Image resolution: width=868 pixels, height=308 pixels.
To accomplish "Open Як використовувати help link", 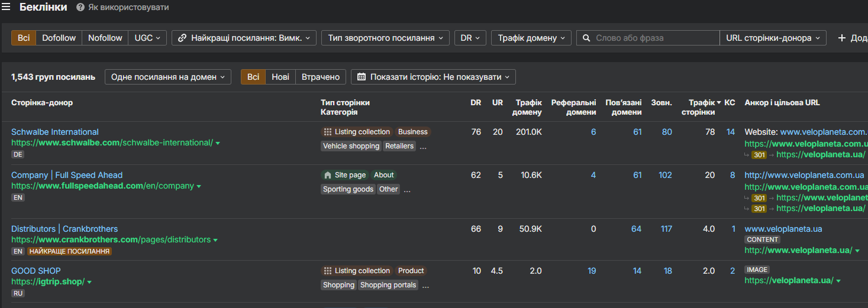I will coord(128,8).
